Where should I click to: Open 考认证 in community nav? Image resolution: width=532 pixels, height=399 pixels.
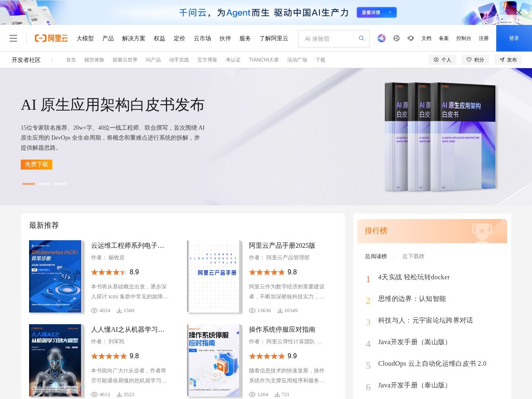point(233,60)
